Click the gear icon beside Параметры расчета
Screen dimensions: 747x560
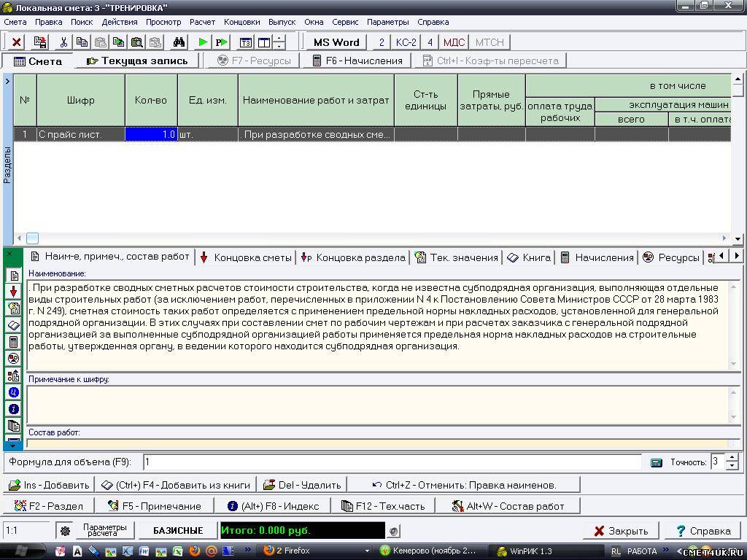click(x=65, y=531)
